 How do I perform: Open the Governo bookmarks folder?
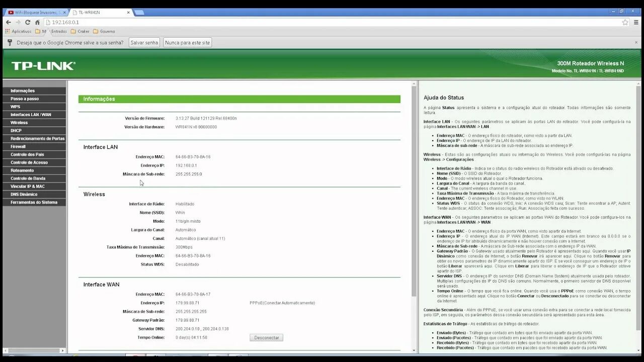tap(104, 31)
